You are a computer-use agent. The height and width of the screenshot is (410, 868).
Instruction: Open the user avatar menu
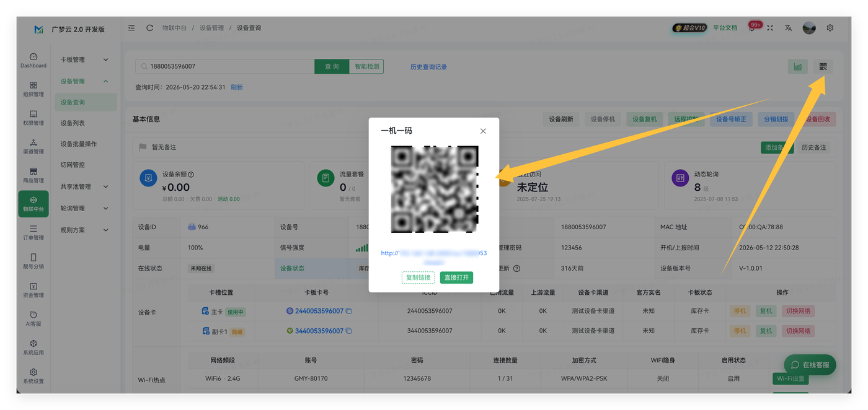pyautogui.click(x=809, y=28)
